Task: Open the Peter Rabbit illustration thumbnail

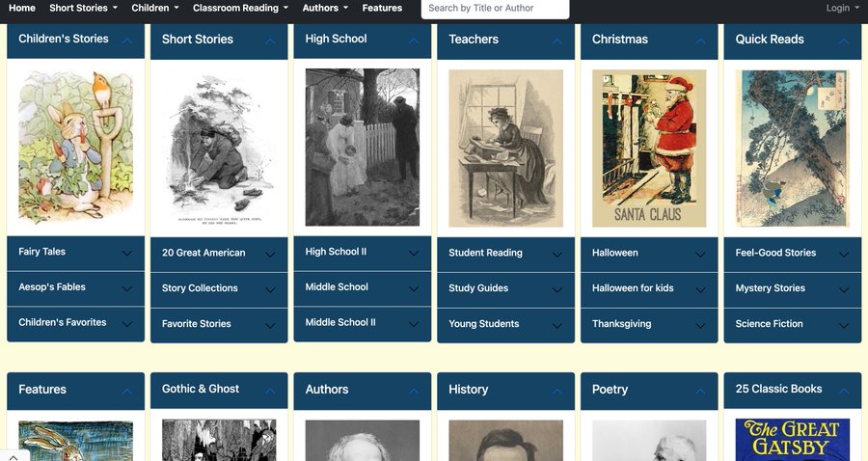Action: [76, 148]
